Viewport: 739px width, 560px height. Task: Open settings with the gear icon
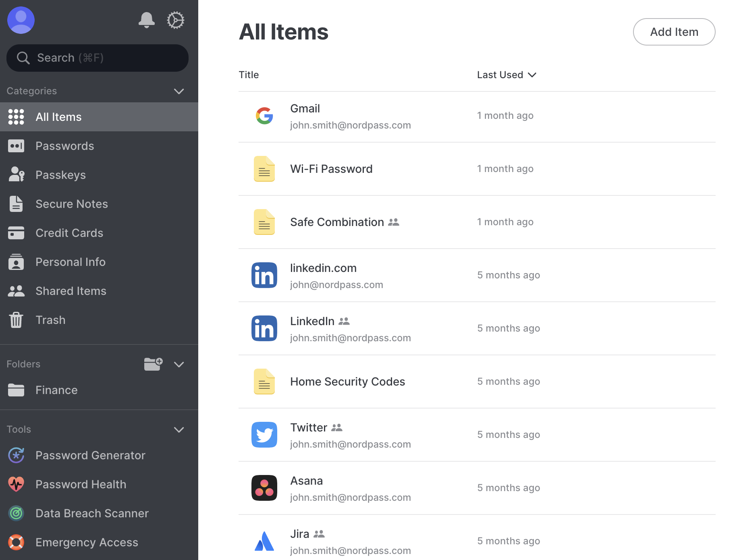[176, 20]
